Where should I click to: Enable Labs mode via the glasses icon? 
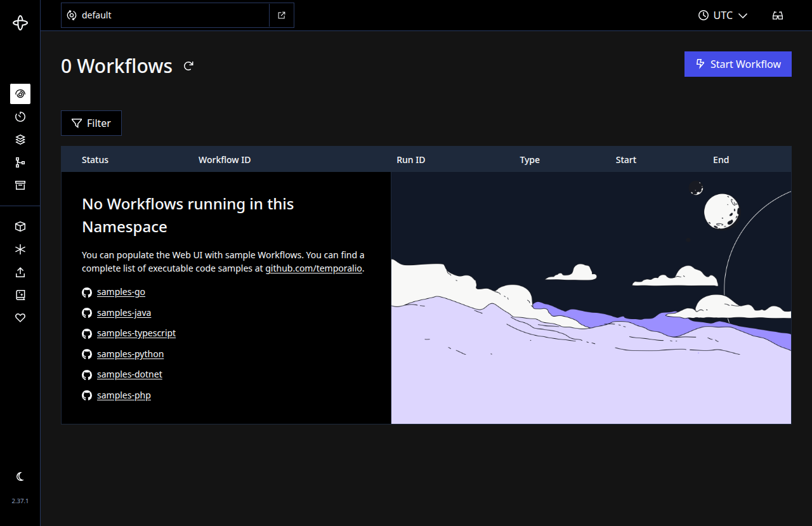778,15
